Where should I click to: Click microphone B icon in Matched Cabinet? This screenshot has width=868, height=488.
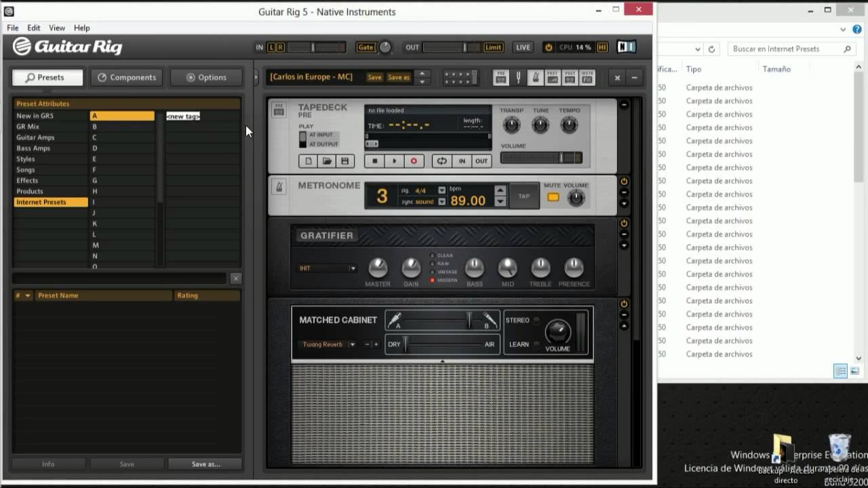[x=490, y=319]
